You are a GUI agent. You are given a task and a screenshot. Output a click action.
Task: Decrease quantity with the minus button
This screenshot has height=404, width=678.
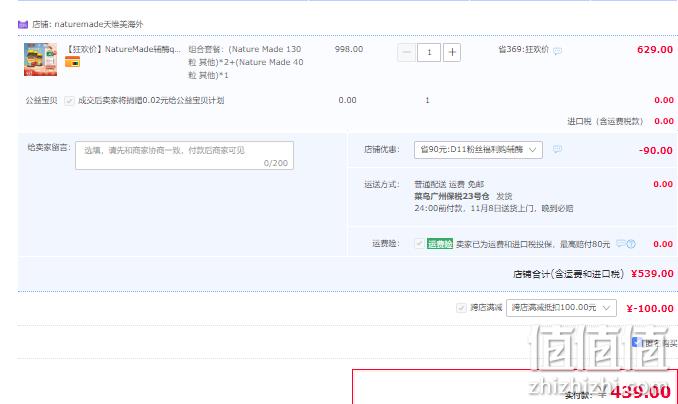406,52
